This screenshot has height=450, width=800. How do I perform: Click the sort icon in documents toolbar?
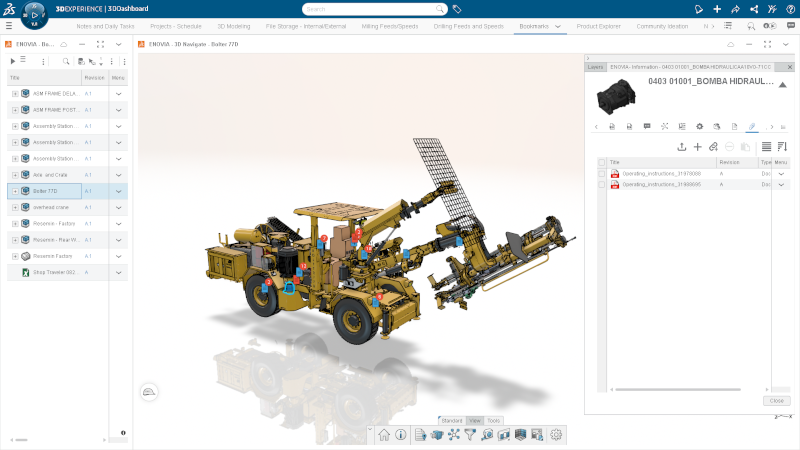[782, 147]
